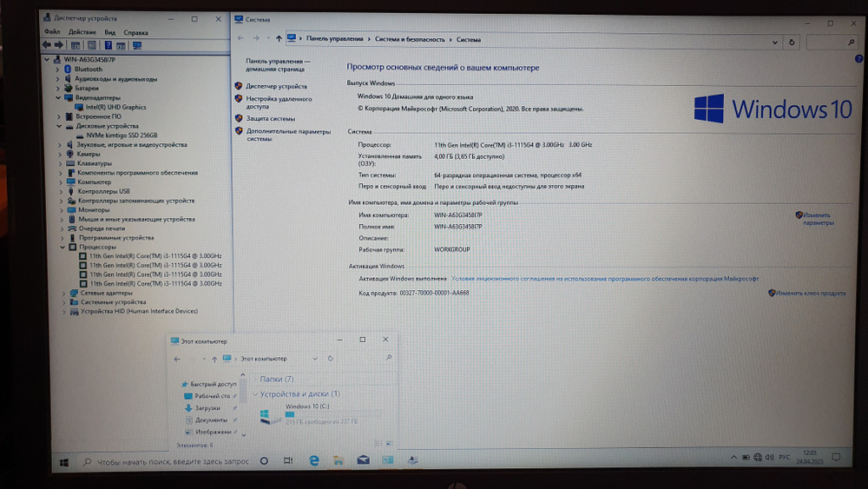
Task: Expand the Bluetooth node
Action: 57,69
